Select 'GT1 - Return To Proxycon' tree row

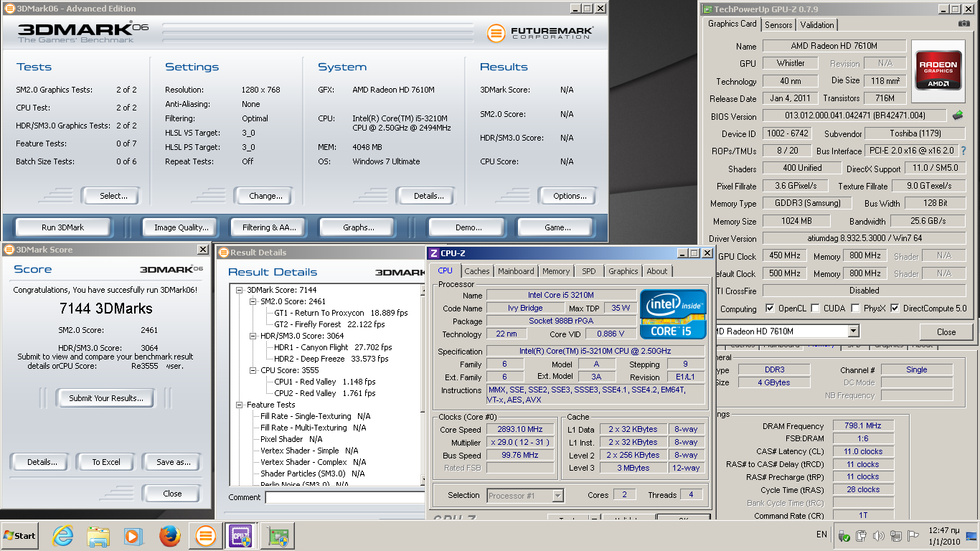point(341,313)
